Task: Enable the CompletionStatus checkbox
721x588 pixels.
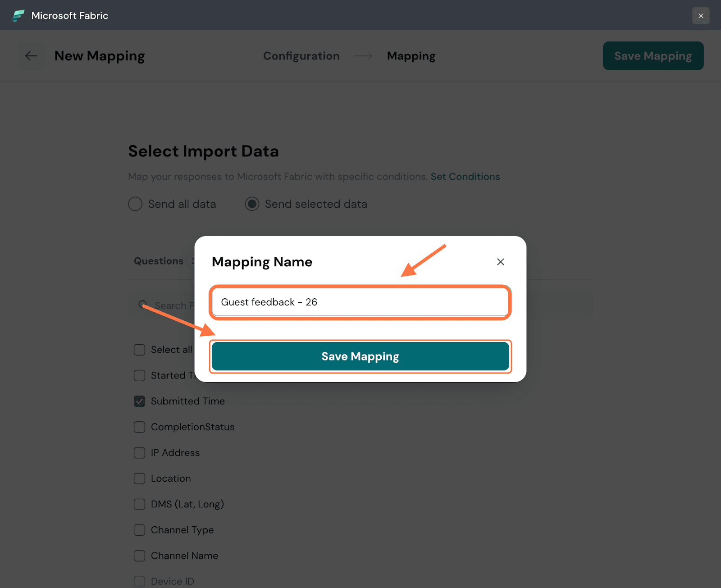Action: point(140,427)
